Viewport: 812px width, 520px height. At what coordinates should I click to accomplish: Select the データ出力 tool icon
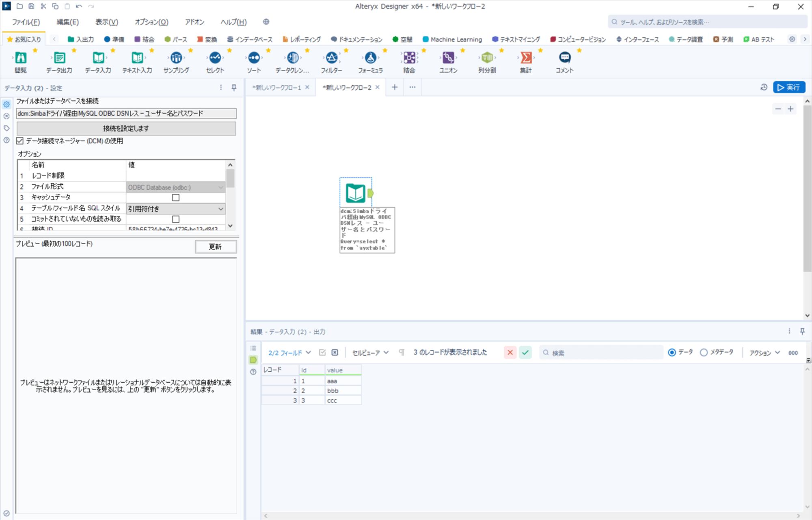click(59, 58)
